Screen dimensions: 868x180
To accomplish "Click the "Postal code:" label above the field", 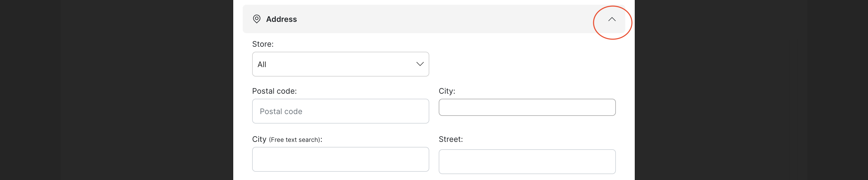I will click(274, 91).
